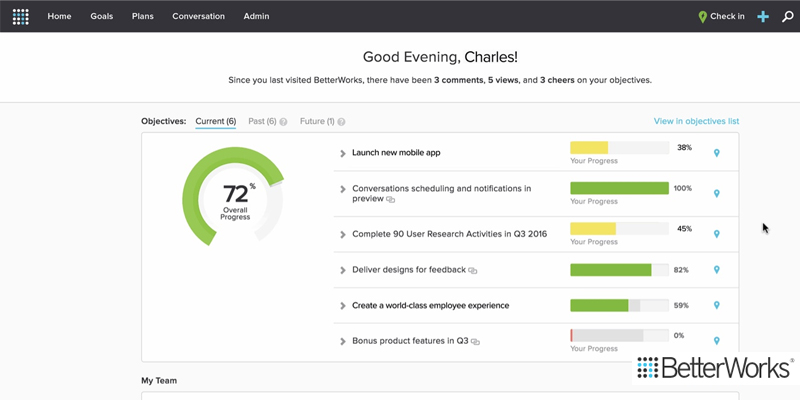Image resolution: width=800 pixels, height=400 pixels.
Task: Click help icon next to Future (1)
Action: click(342, 122)
